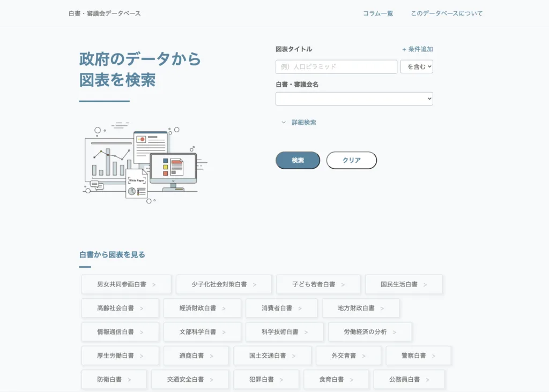The image size is (549, 392).
Task: Open 子ども若者白書
Action: click(318, 284)
